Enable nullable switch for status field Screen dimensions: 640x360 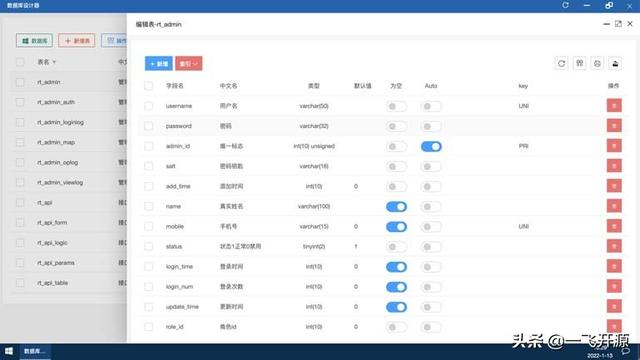pyautogui.click(x=396, y=247)
